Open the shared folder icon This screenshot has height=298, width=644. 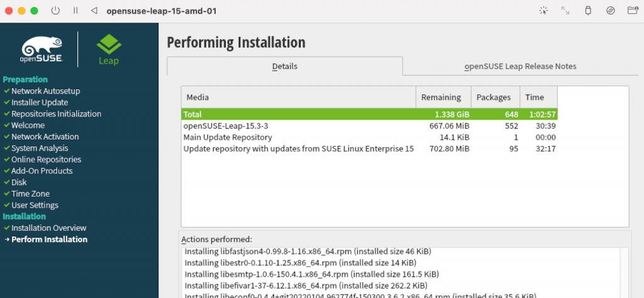pyautogui.click(x=633, y=11)
